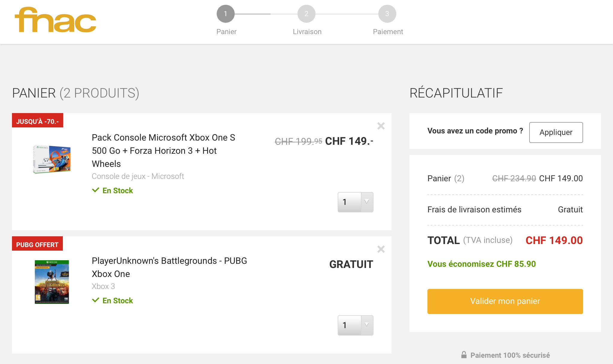Remove the PUBG game from cart
Viewport: 613px width, 364px height.
381,249
